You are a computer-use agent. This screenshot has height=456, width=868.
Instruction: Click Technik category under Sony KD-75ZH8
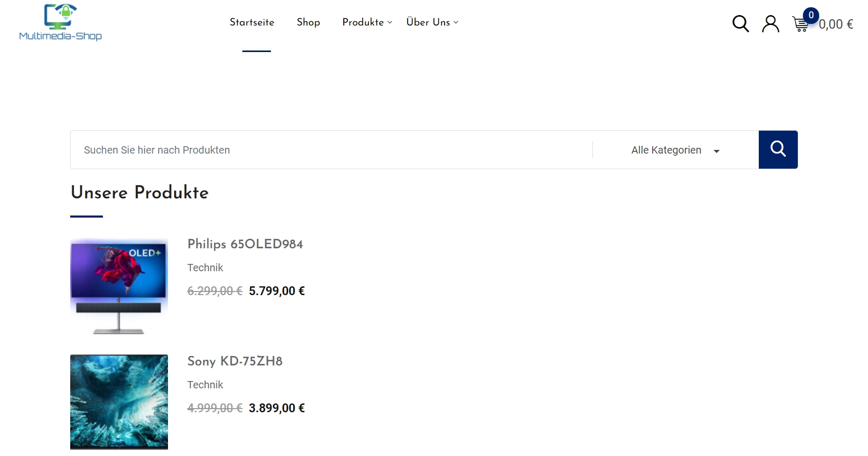pyautogui.click(x=205, y=385)
